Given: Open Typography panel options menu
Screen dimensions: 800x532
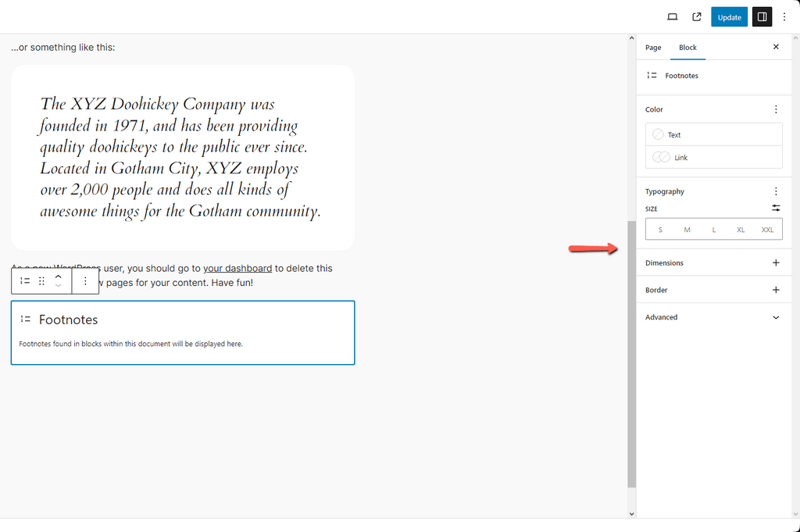Looking at the screenshot, I should coord(776,191).
